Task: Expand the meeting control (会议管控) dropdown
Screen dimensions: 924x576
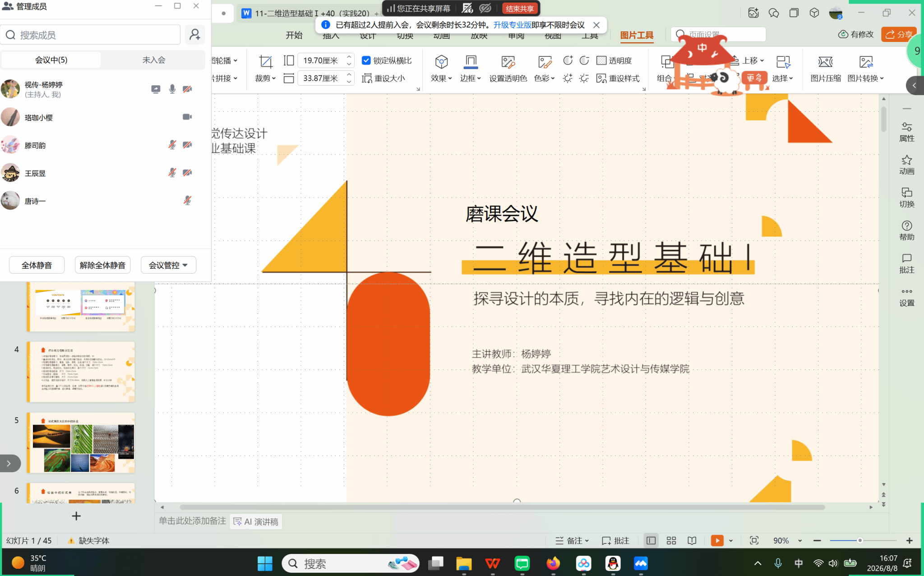Action: (x=168, y=265)
